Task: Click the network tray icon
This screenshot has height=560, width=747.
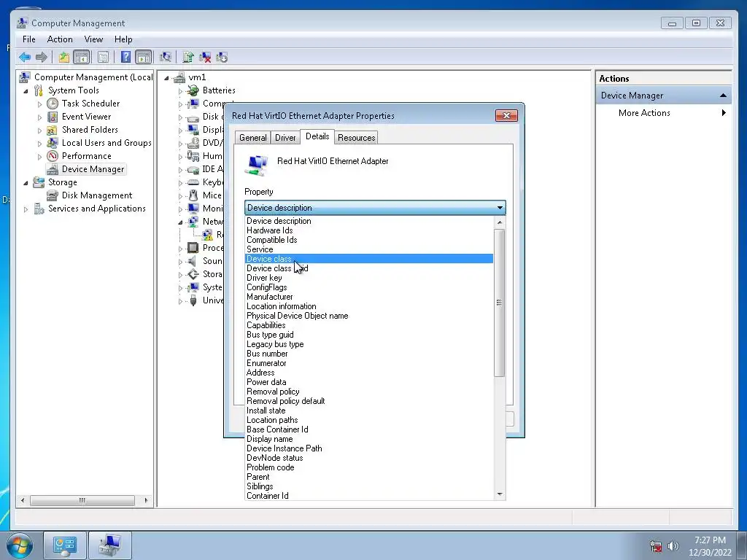Action: point(656,545)
